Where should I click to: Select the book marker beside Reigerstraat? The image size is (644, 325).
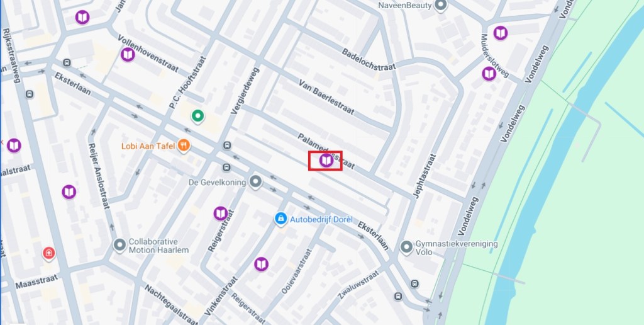(x=221, y=213)
